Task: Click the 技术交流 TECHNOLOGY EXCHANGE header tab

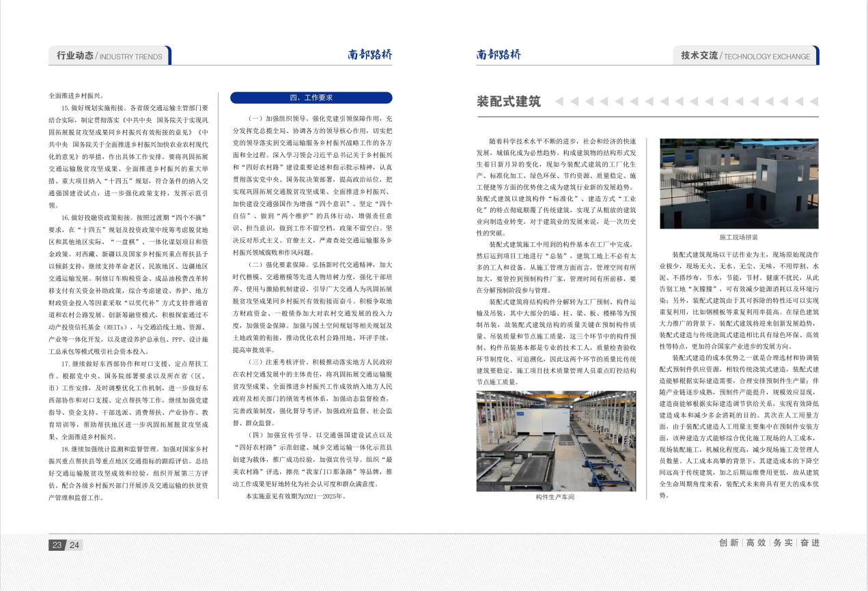Action: pyautogui.click(x=746, y=56)
